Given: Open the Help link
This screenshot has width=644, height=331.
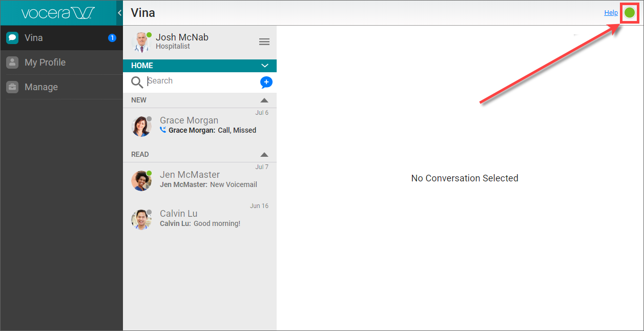Looking at the screenshot, I should coord(611,12).
